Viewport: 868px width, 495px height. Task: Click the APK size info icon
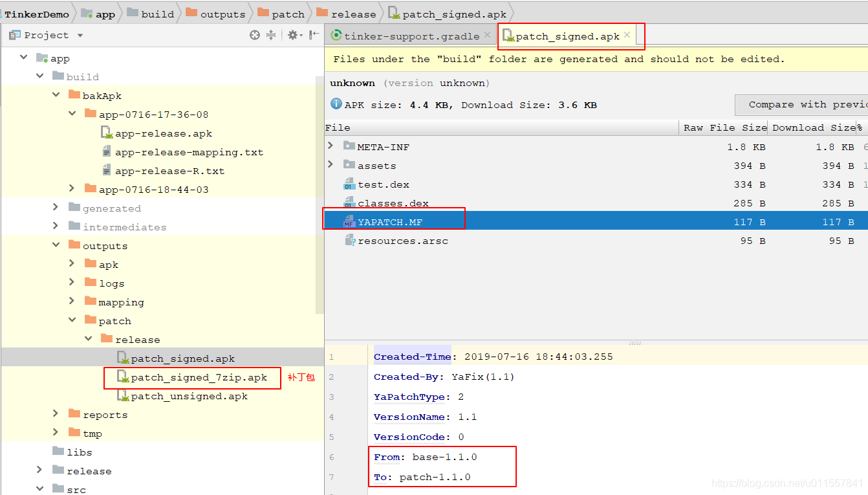(x=336, y=104)
